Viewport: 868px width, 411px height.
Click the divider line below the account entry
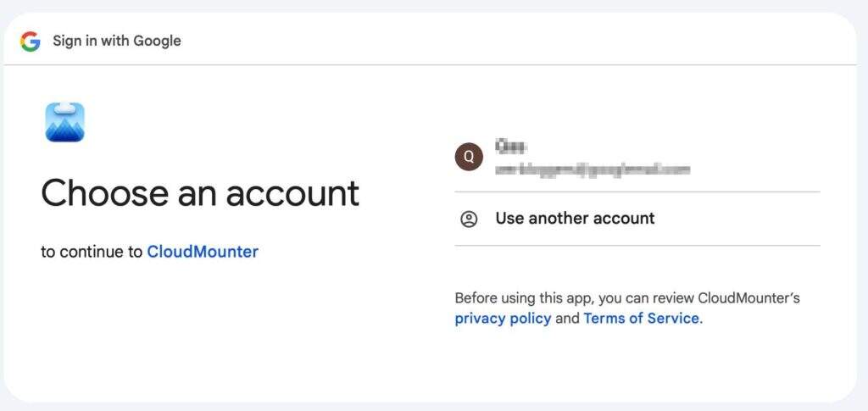(x=637, y=192)
